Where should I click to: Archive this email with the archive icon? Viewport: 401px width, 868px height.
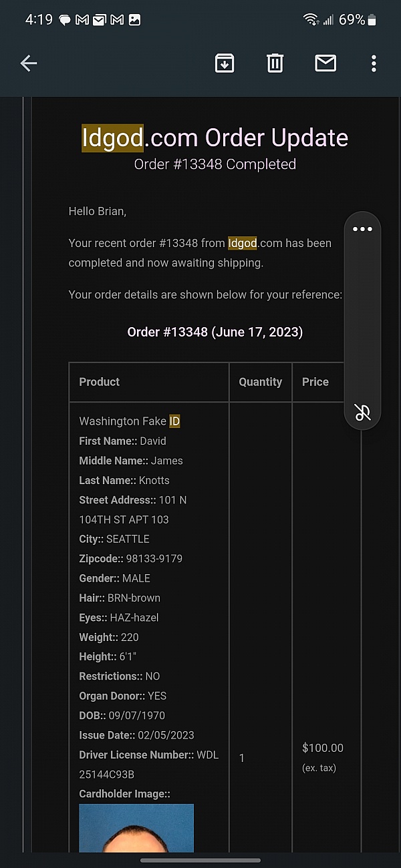[225, 63]
